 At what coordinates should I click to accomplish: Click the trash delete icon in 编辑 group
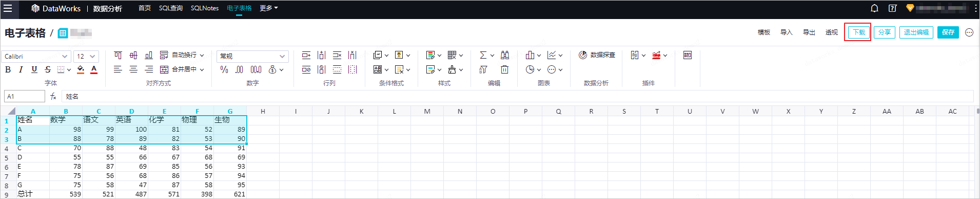(505, 69)
